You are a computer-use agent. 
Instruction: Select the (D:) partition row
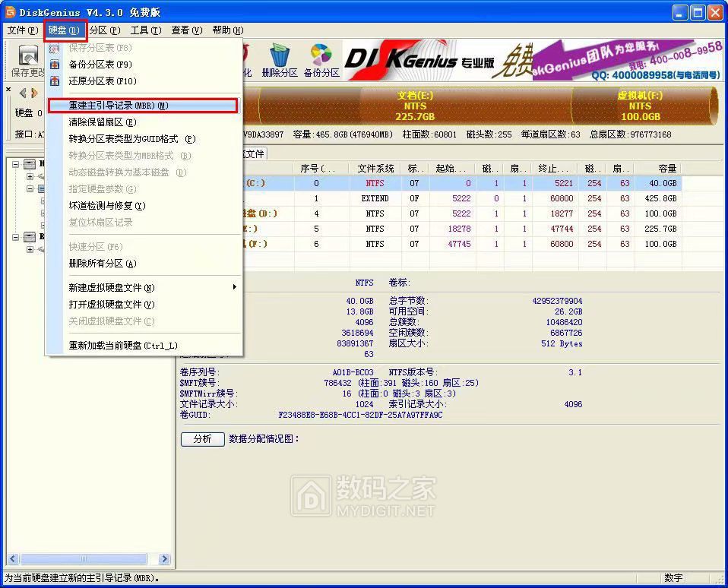pos(461,214)
